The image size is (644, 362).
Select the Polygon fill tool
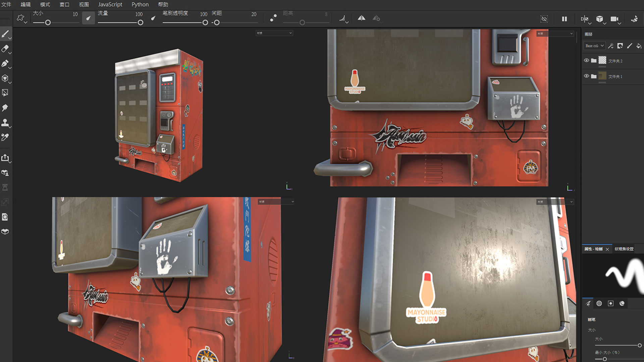(5, 93)
